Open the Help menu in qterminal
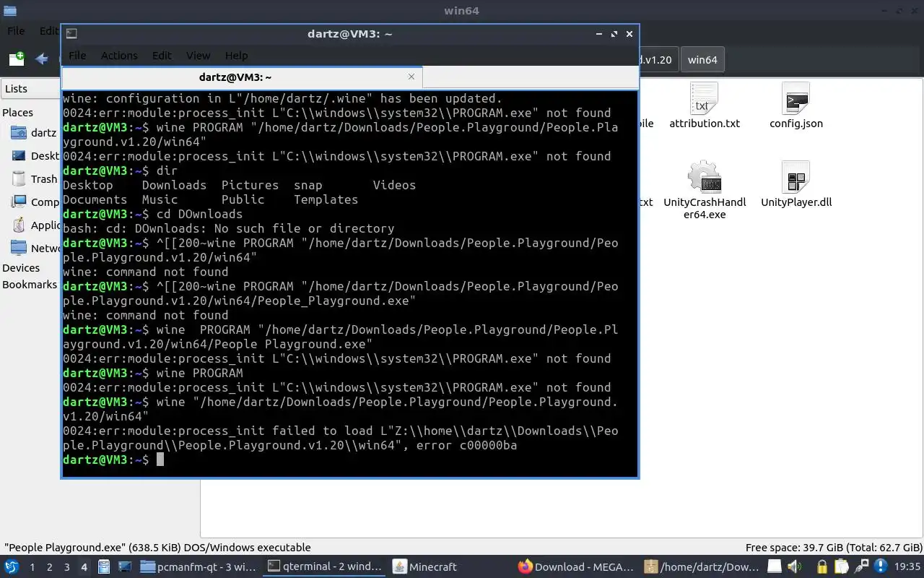The height and width of the screenshot is (578, 924). coord(236,56)
